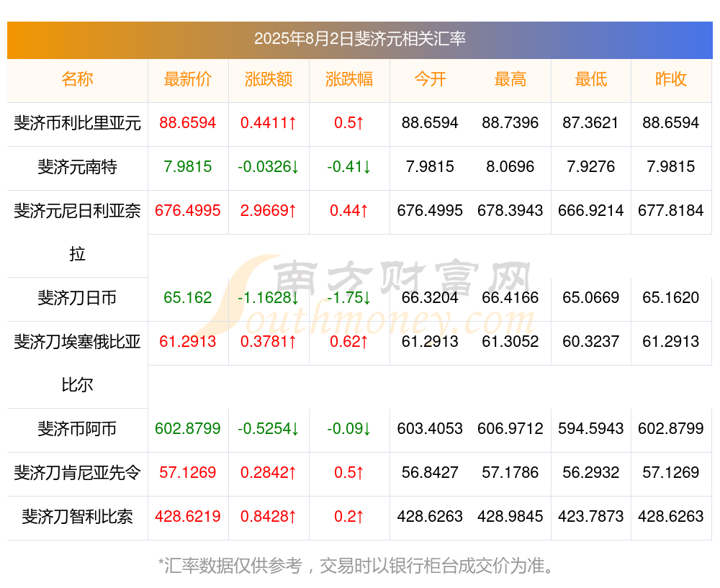Click the row name 斐济币阿币
720x588 pixels.
point(77,429)
